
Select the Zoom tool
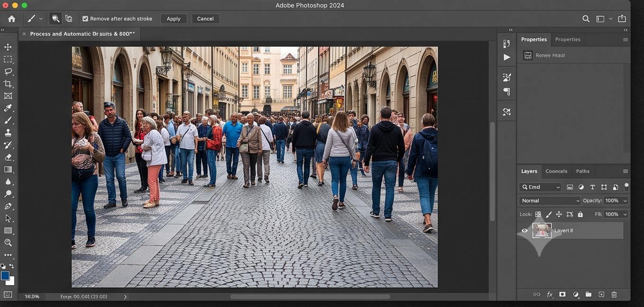tap(8, 243)
